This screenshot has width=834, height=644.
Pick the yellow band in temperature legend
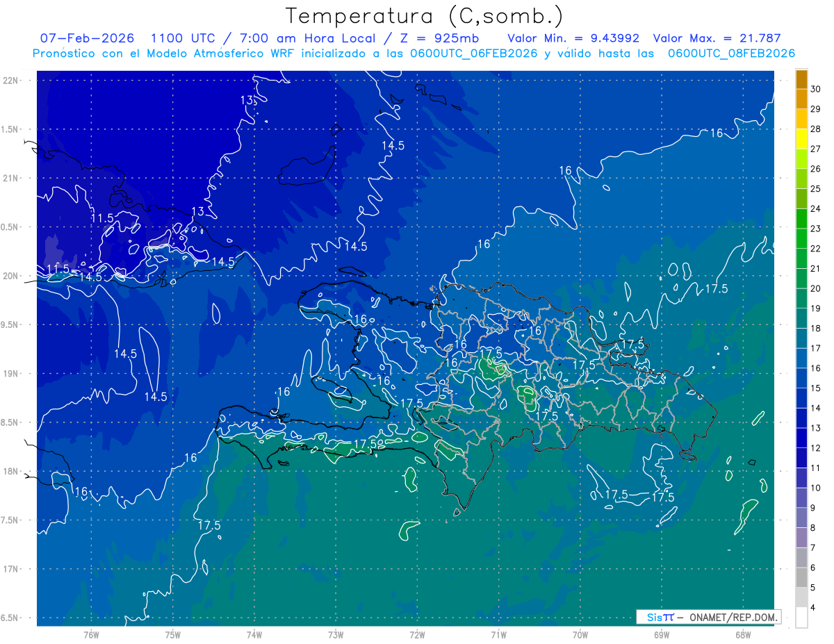point(801,138)
